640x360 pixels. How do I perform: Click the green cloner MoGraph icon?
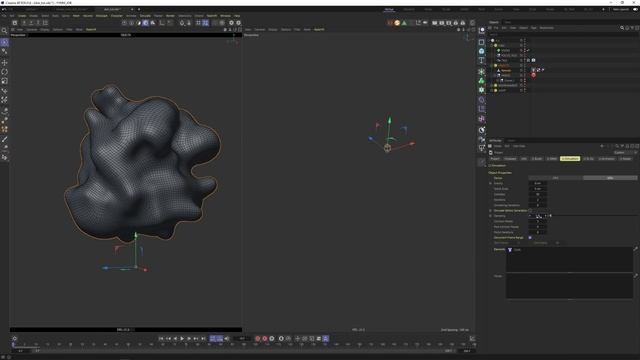482,71
